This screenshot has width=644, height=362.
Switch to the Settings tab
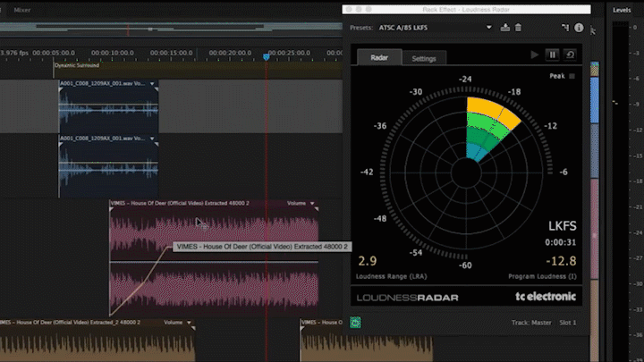pyautogui.click(x=424, y=58)
